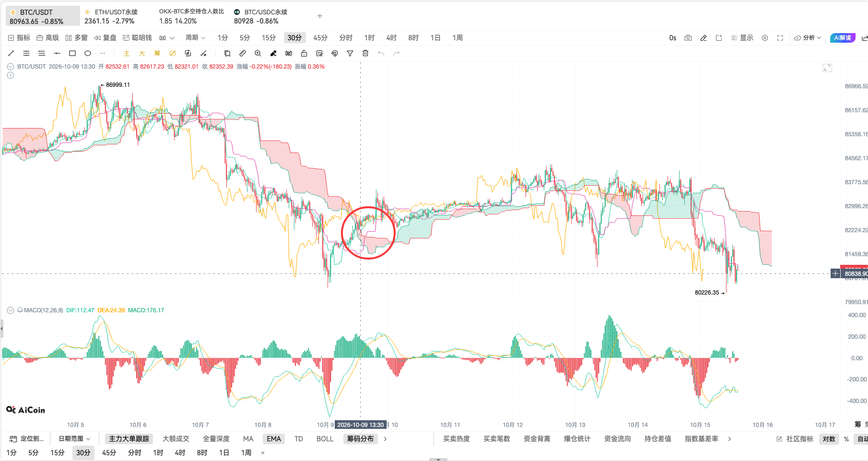Screen dimensions: 868x461
Task: Collapse the BTC/USDT main chart legend
Action: click(x=11, y=67)
